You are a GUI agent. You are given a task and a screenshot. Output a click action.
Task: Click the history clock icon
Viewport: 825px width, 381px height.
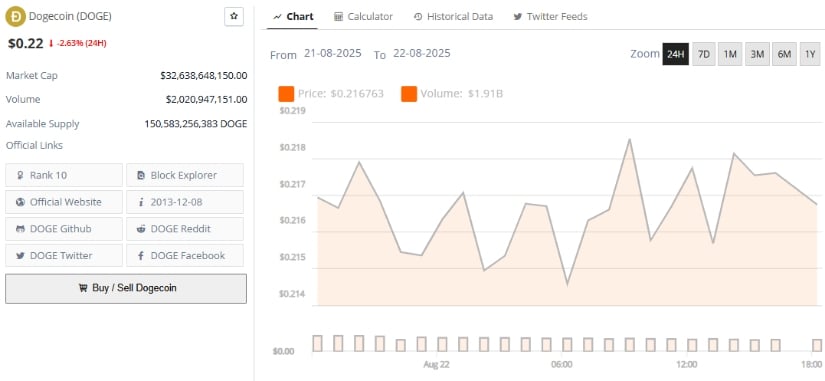[x=418, y=17]
